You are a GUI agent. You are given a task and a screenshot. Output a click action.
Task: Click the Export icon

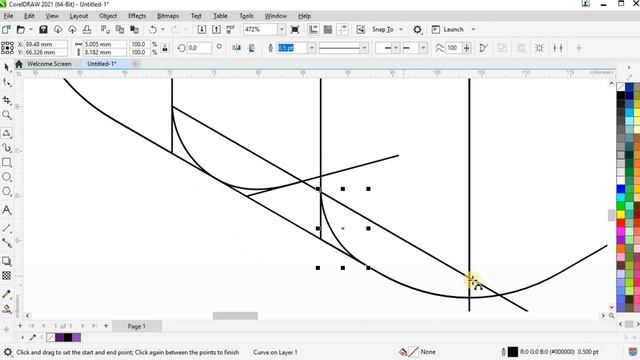point(216,29)
